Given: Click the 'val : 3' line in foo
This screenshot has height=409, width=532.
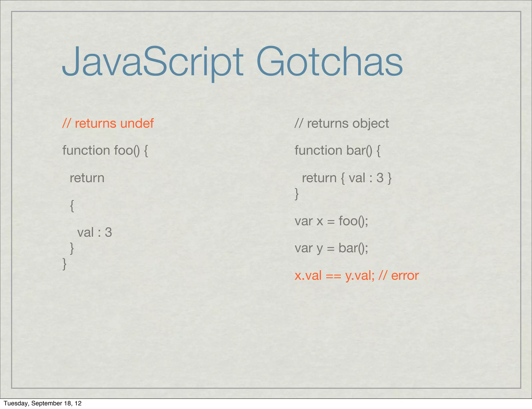Looking at the screenshot, I should click(95, 232).
